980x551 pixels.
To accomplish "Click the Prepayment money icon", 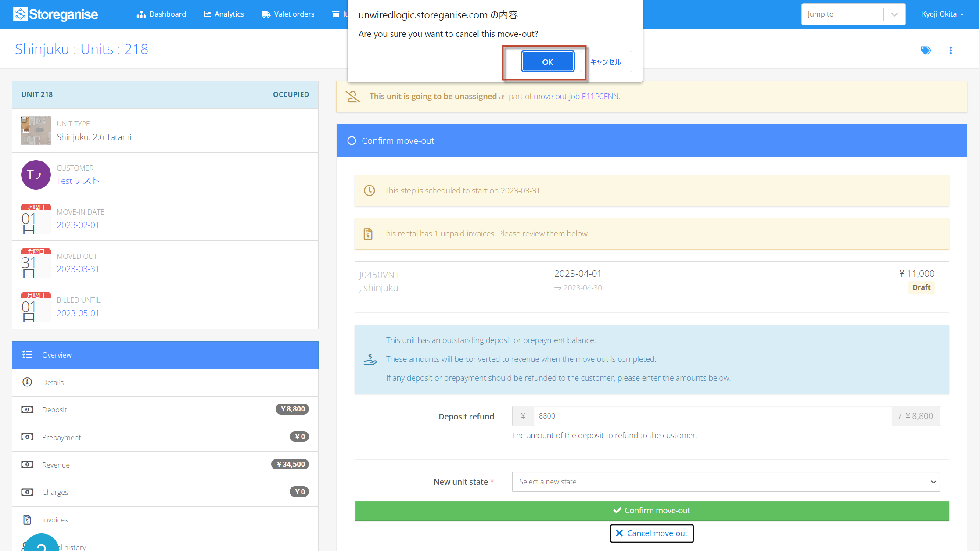I will pyautogui.click(x=27, y=437).
